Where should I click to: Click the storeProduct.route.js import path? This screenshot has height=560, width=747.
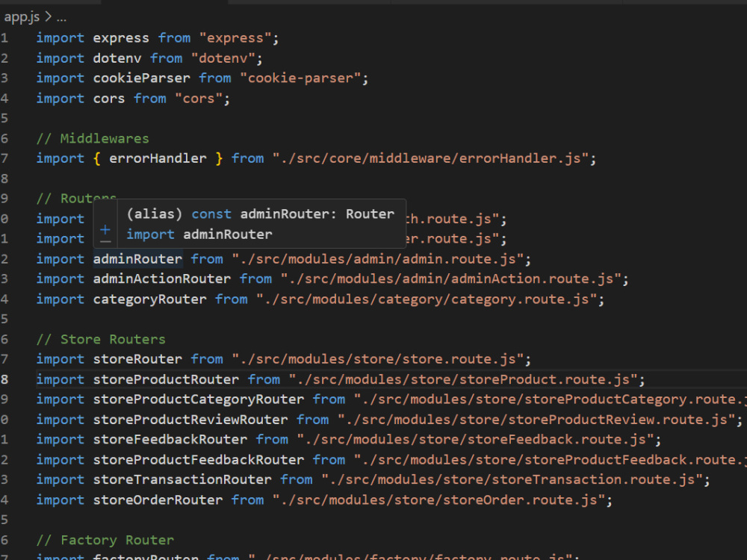[x=463, y=379]
